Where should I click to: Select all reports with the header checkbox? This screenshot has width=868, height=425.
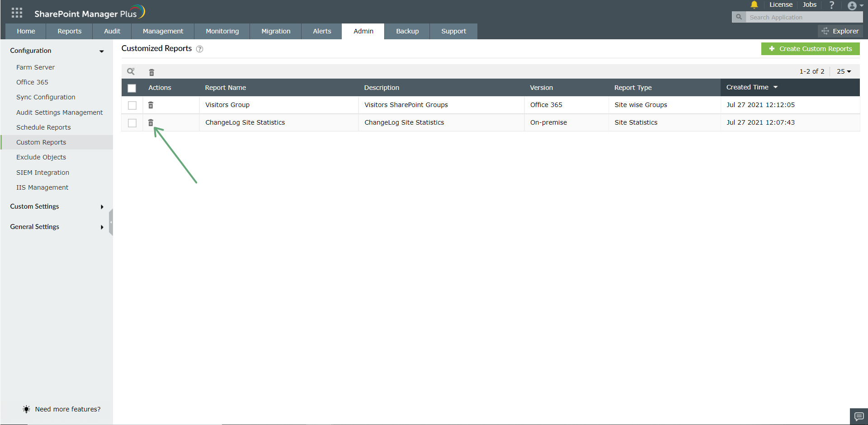[x=132, y=88]
